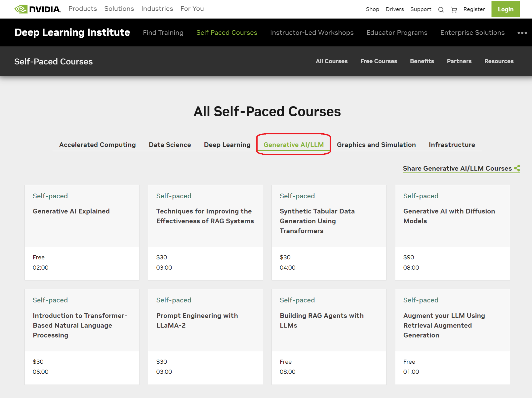Click the share icon next to Share Generative AI/LLM Courses
The image size is (532, 398).
pyautogui.click(x=517, y=168)
